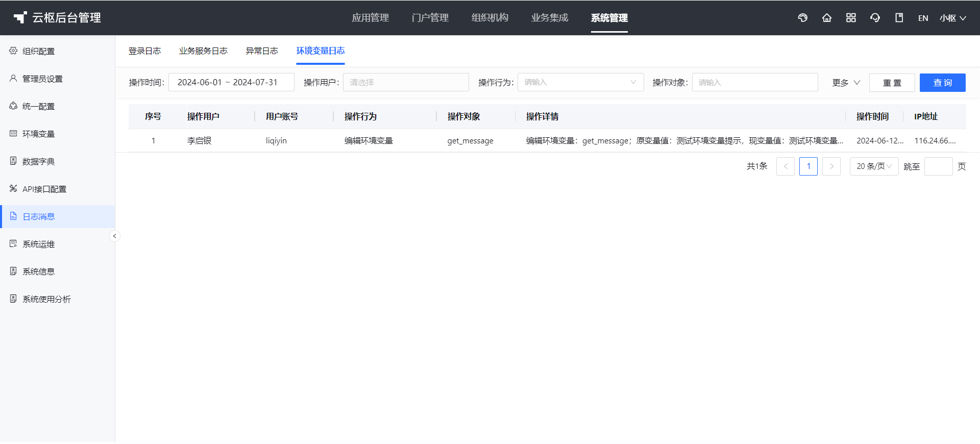Click the 重置 reset button
Image resolution: width=980 pixels, height=444 pixels.
point(892,83)
